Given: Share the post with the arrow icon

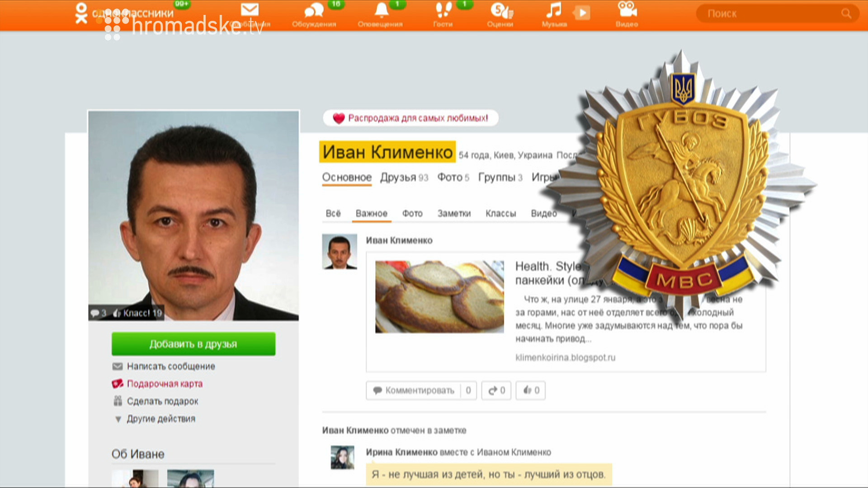Looking at the screenshot, I should tap(496, 390).
